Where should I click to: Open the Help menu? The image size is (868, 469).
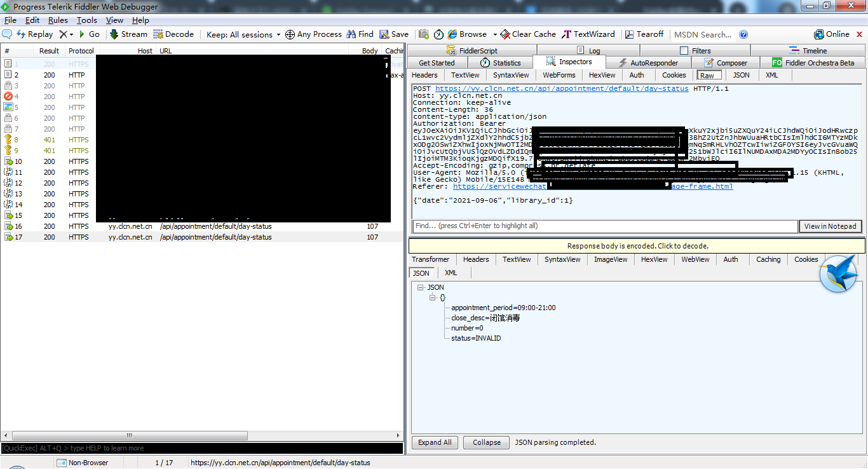pyautogui.click(x=140, y=20)
